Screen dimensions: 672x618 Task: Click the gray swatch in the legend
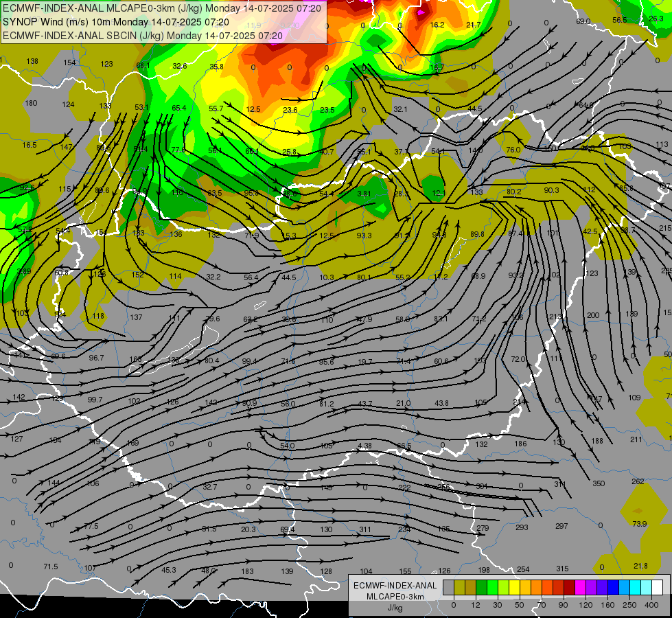pyautogui.click(x=448, y=588)
